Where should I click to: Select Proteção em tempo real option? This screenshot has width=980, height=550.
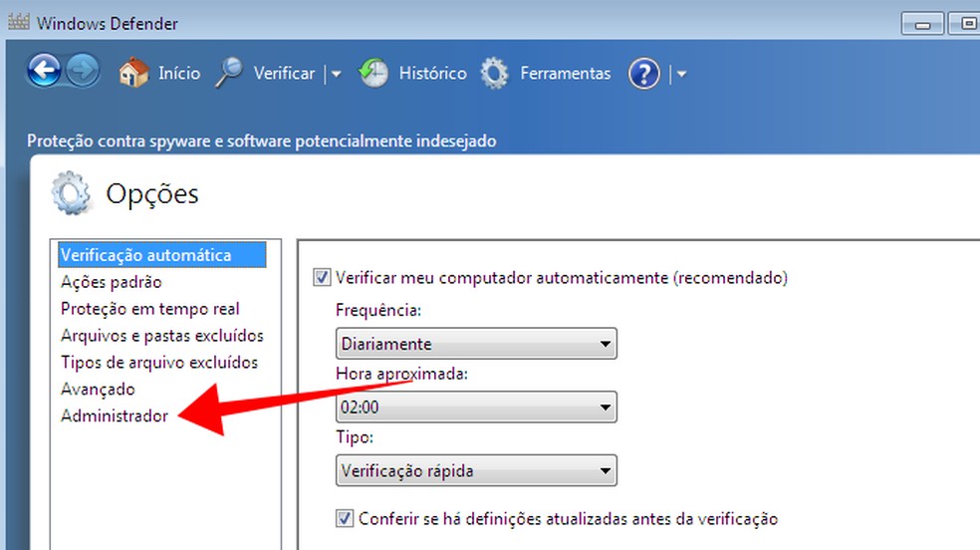[x=150, y=309]
